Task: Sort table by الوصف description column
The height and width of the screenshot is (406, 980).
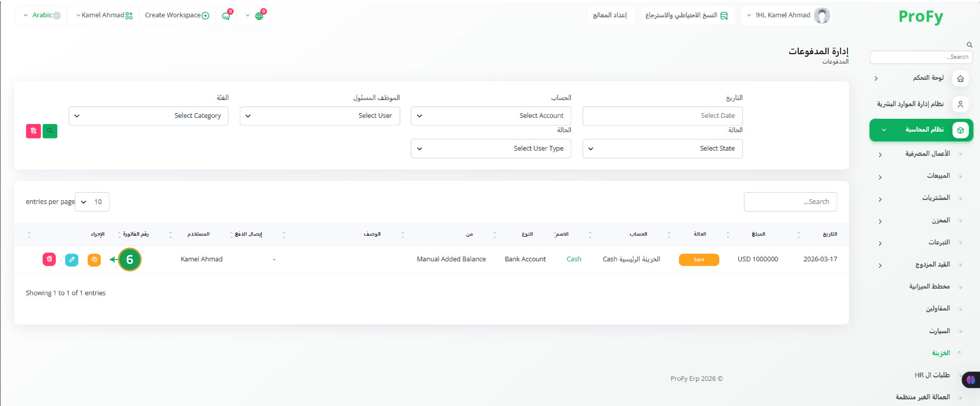Action: click(372, 234)
